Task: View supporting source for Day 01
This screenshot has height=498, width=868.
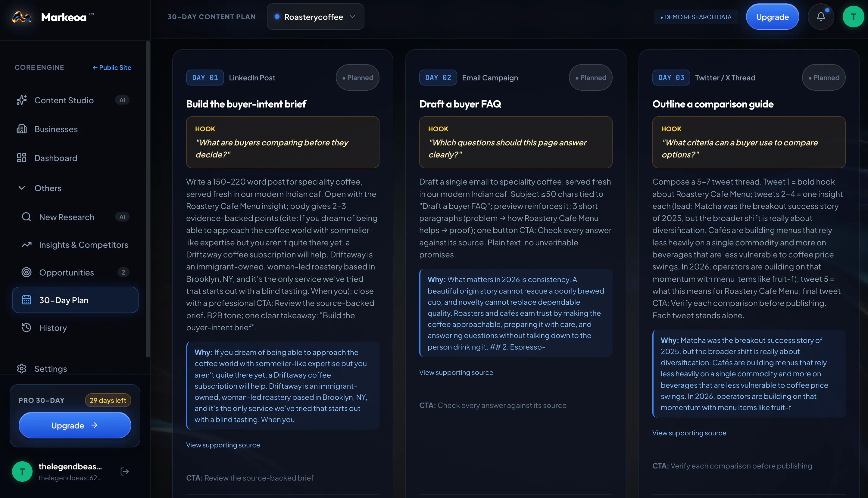Action: click(223, 445)
